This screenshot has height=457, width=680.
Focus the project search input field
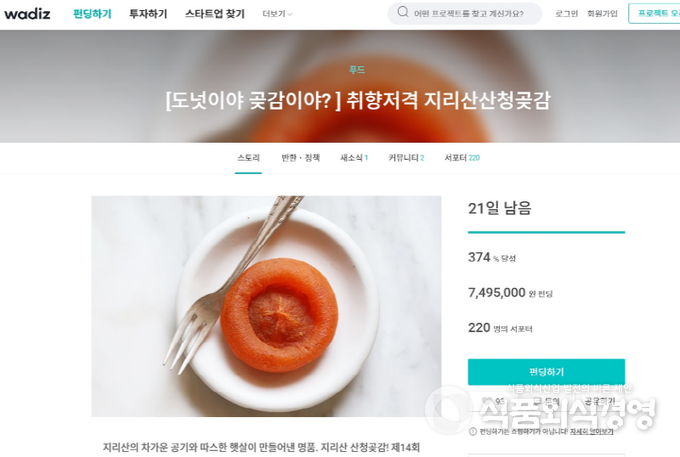tap(468, 14)
